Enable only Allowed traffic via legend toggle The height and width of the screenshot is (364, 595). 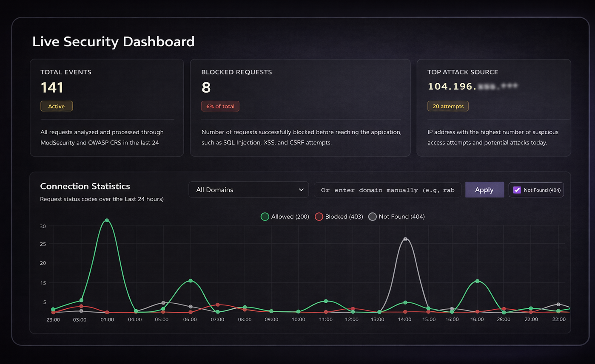coord(265,217)
